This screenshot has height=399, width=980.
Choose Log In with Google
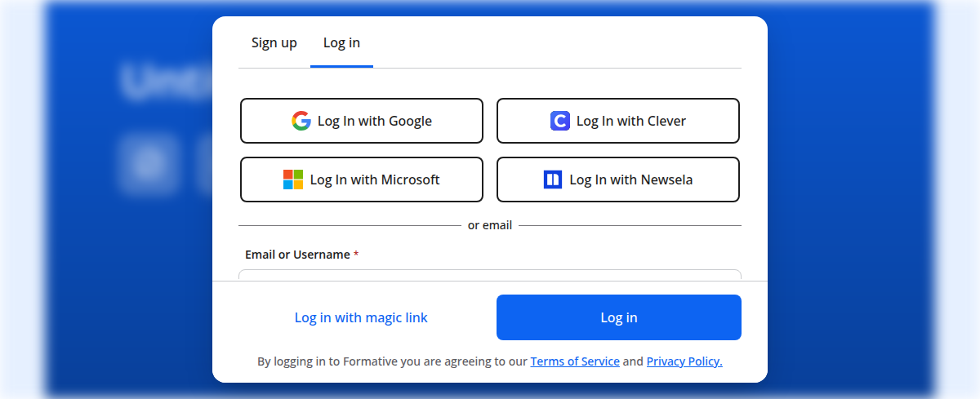pos(362,121)
